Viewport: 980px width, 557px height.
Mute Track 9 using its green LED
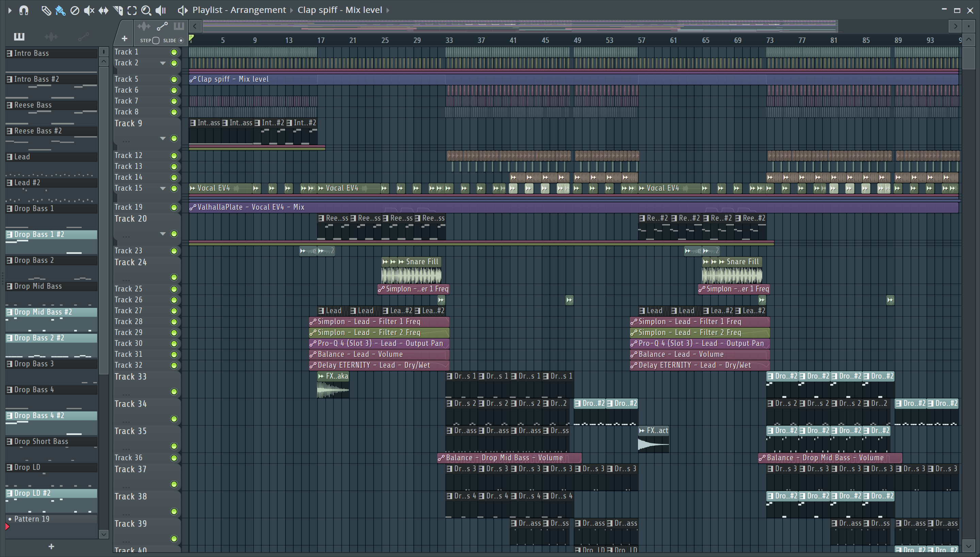click(x=174, y=139)
